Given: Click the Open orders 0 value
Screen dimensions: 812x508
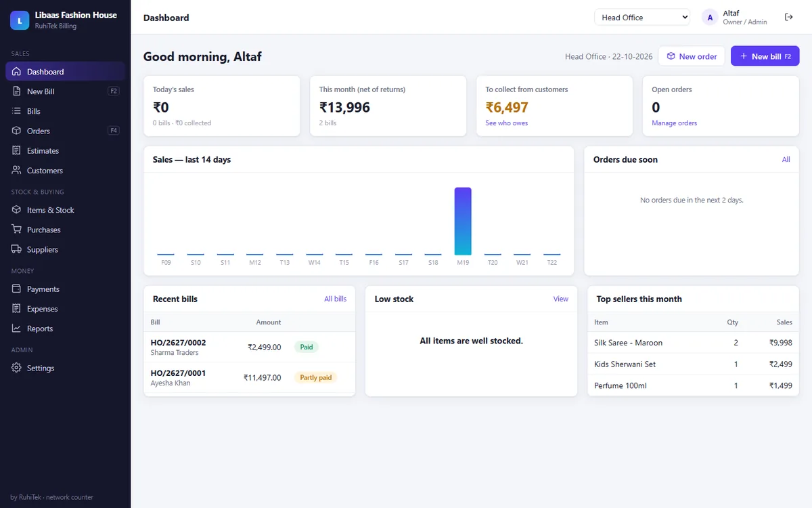Looking at the screenshot, I should point(656,107).
